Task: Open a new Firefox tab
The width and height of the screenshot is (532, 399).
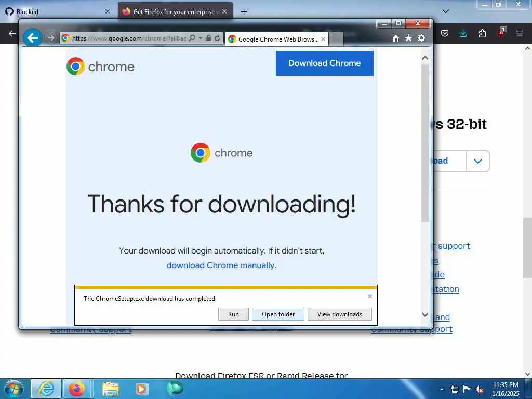Action: tap(244, 12)
